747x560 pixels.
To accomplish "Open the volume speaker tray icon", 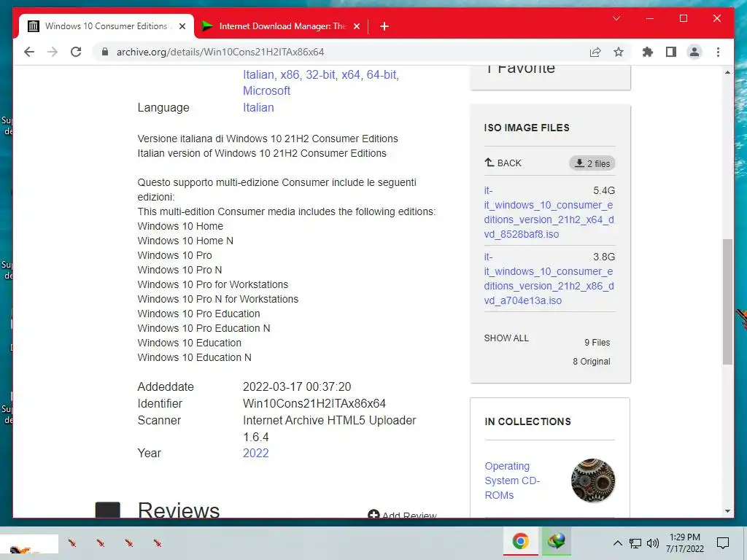I will (x=653, y=542).
